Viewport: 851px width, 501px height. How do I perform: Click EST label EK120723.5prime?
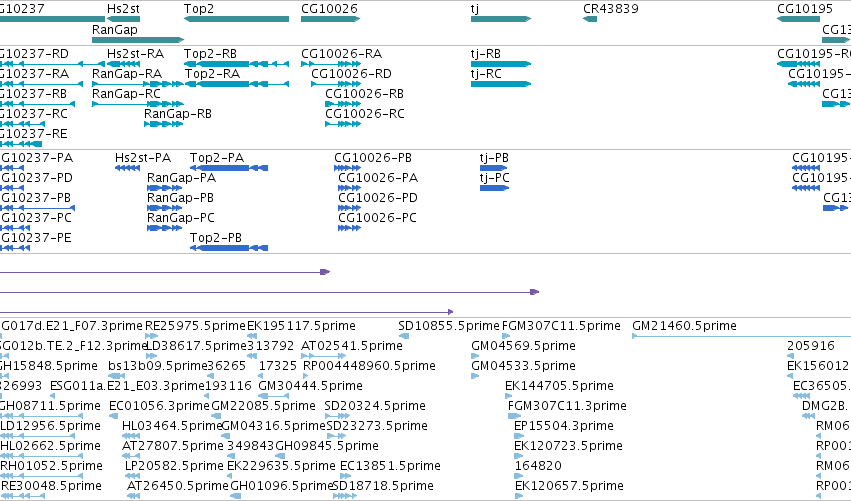click(568, 446)
